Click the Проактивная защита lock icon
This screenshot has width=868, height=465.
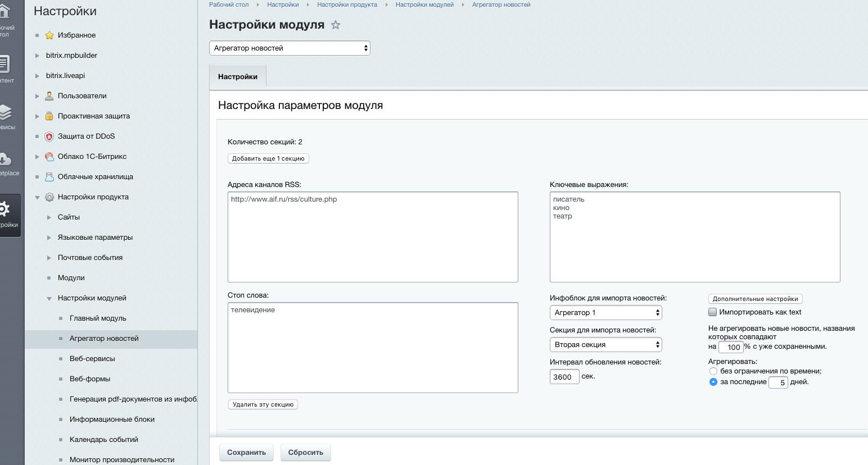pyautogui.click(x=49, y=116)
